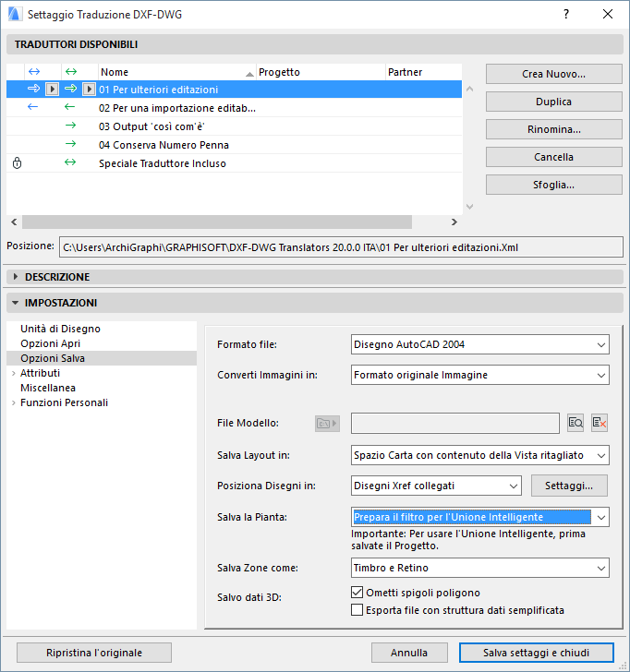Select Speciale Traduttore Incluso translator
The height and width of the screenshot is (672, 630).
coord(234,163)
